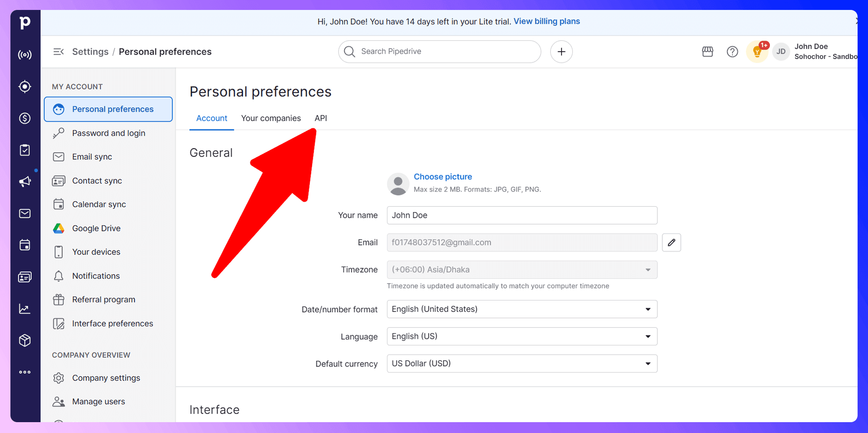Open the lightbulb sales assistant icon
Screen dimensions: 868x433
pos(757,52)
